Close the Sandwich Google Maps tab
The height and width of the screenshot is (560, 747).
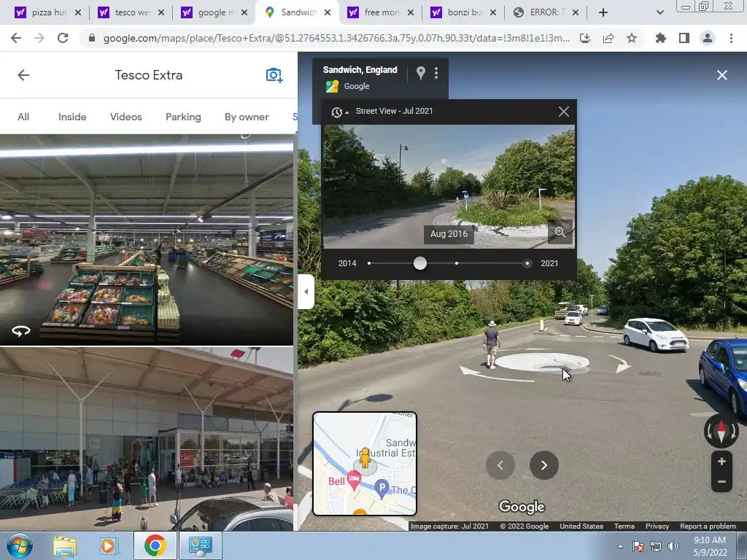tap(328, 12)
